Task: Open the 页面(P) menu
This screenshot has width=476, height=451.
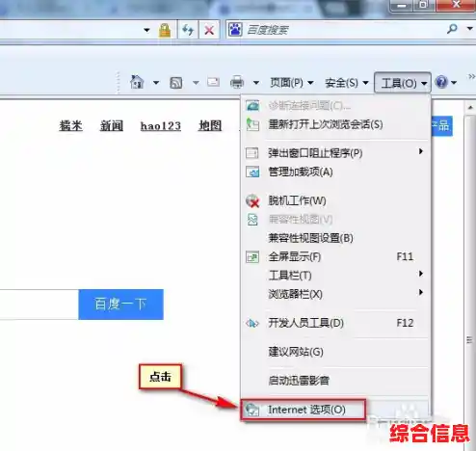Action: (291, 83)
